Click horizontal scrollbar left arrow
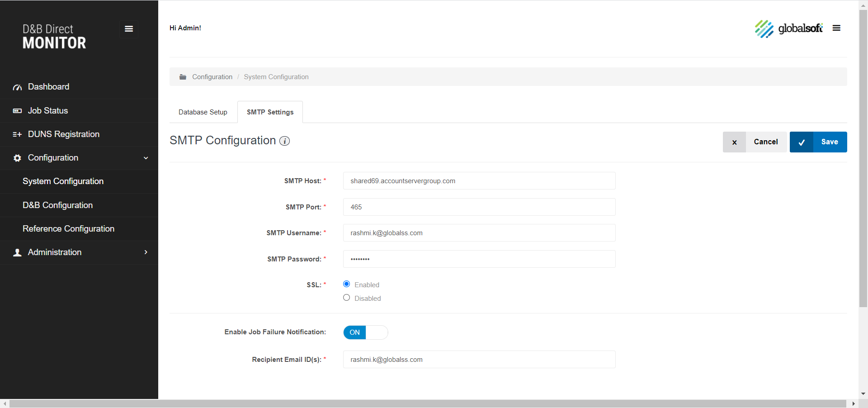868x408 pixels. tap(5, 403)
